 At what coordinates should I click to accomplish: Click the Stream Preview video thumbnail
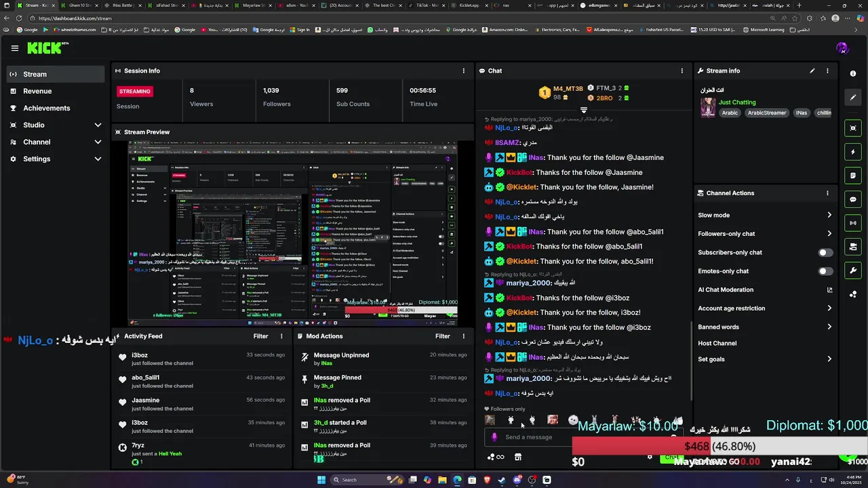[x=293, y=235]
